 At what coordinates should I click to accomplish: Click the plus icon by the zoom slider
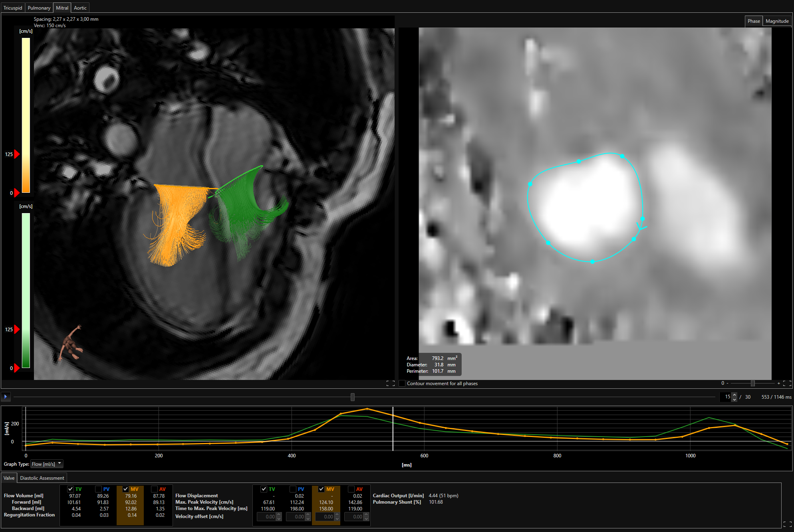778,384
